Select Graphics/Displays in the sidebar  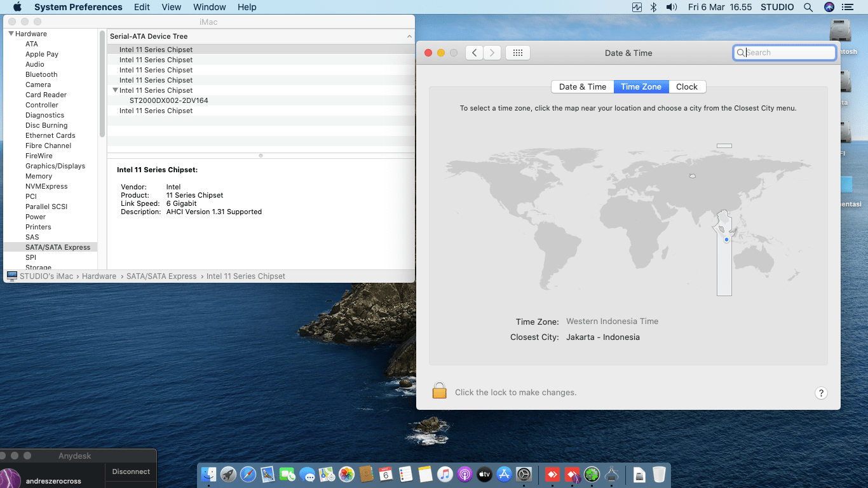click(x=55, y=166)
